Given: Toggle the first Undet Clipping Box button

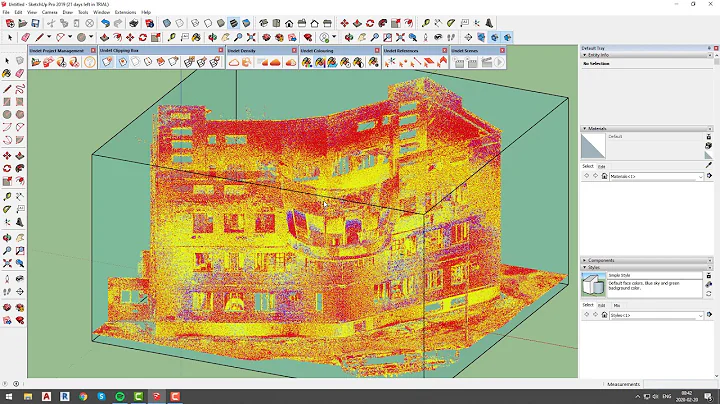Looking at the screenshot, I should 107,62.
